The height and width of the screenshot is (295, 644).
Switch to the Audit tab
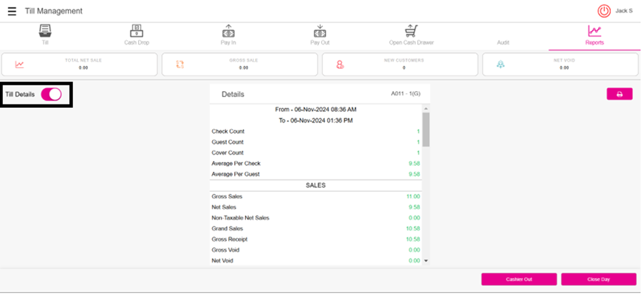tap(503, 42)
